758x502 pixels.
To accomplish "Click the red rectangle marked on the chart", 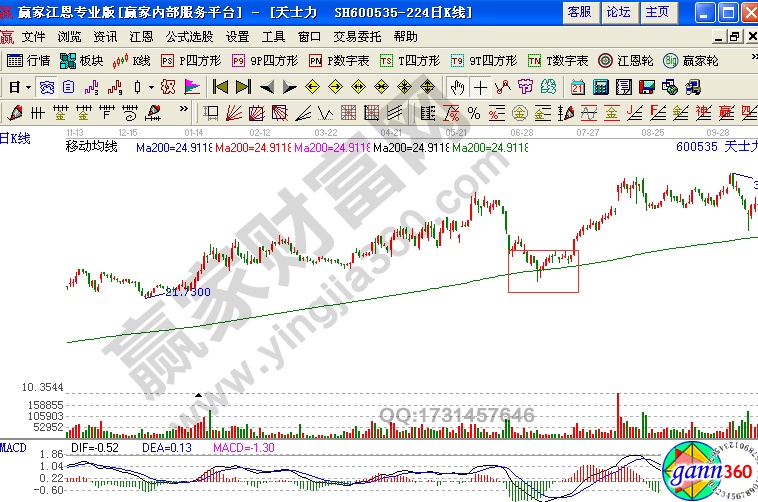I will (x=543, y=271).
